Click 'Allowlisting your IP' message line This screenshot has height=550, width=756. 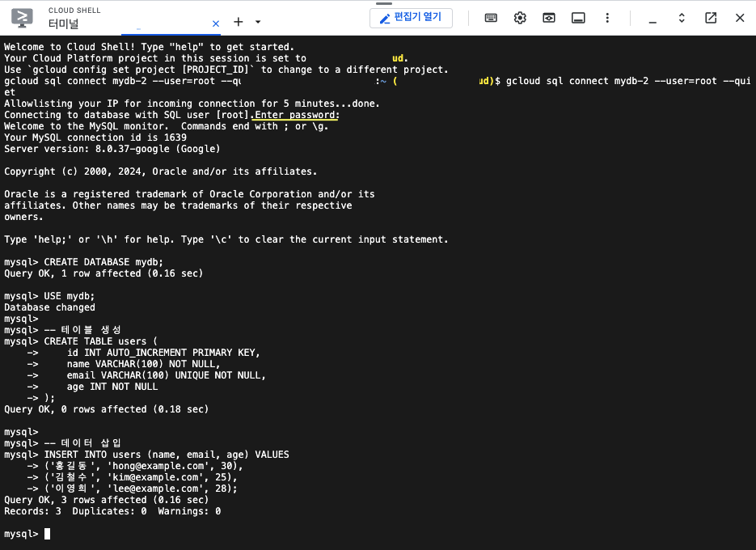192,104
